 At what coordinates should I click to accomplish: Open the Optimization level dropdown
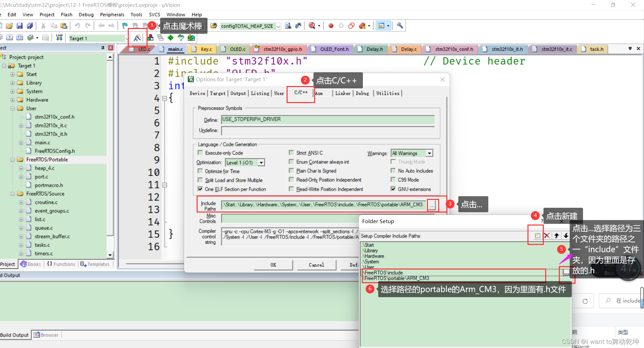click(x=261, y=162)
